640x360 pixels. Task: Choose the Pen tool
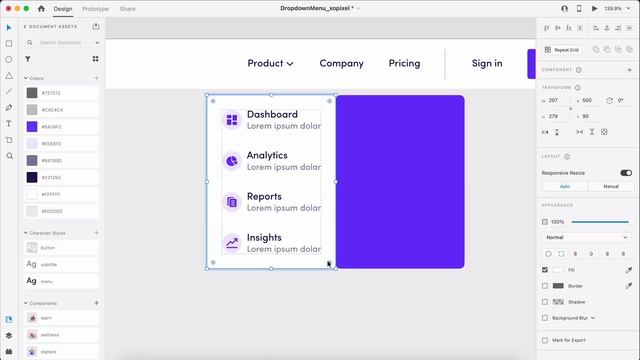[x=9, y=108]
